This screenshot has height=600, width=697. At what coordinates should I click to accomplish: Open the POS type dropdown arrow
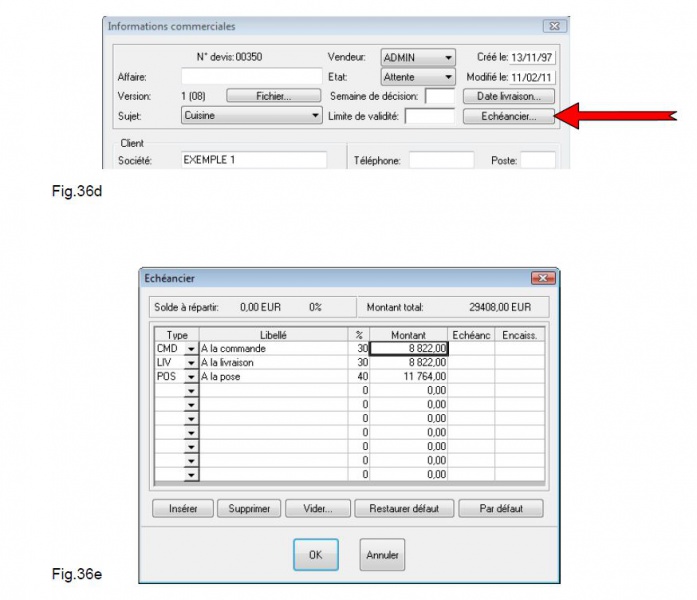point(191,377)
